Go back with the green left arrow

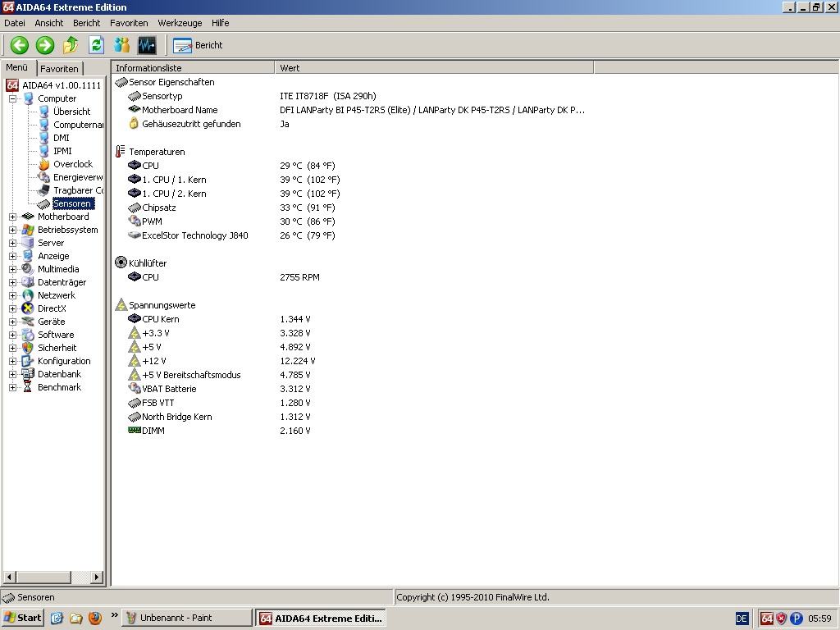pos(20,45)
